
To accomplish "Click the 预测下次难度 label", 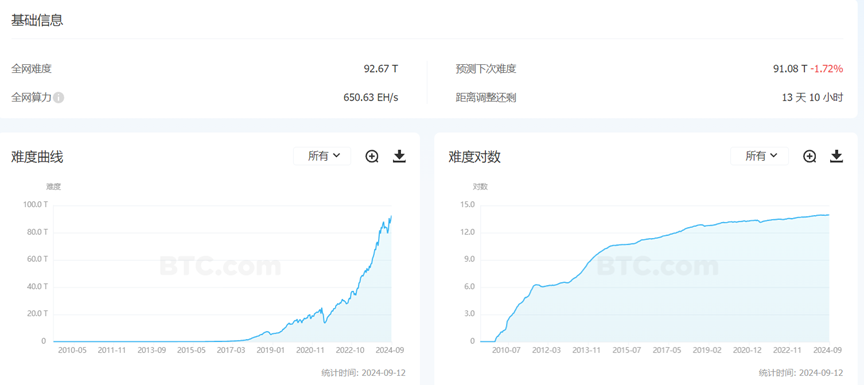I will pyautogui.click(x=486, y=69).
